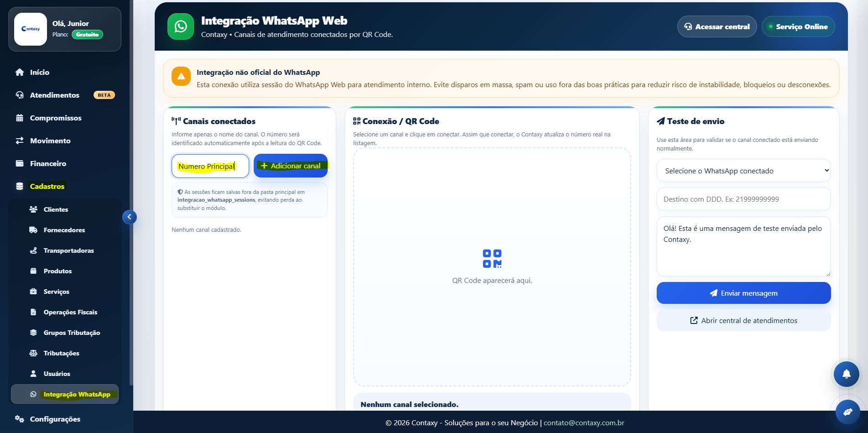
Task: Focus the channel name input field
Action: click(210, 166)
